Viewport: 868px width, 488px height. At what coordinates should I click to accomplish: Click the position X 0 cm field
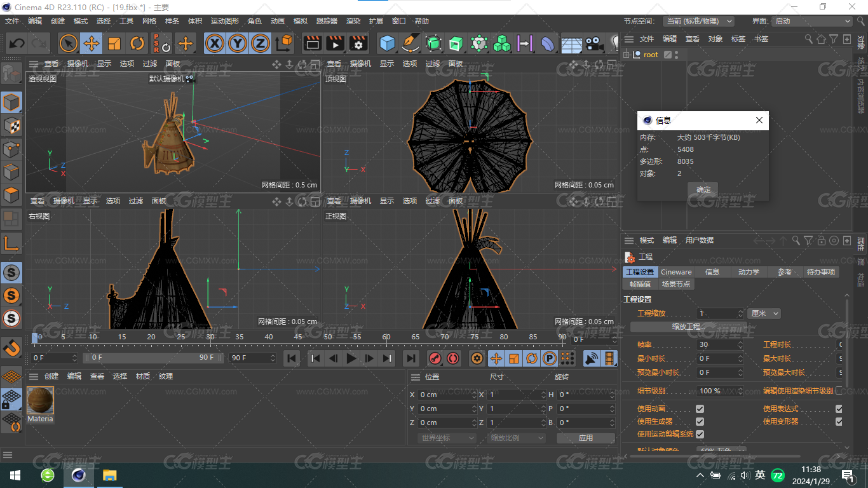coord(447,395)
